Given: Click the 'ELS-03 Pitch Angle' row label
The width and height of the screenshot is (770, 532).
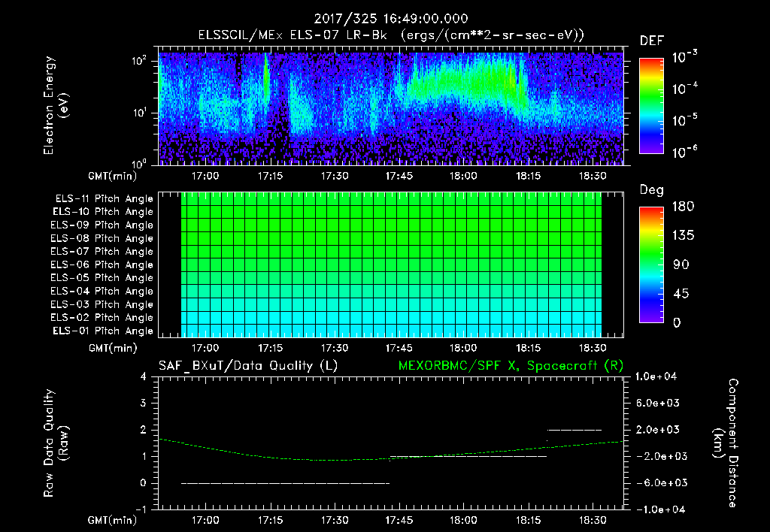Looking at the screenshot, I should point(102,304).
